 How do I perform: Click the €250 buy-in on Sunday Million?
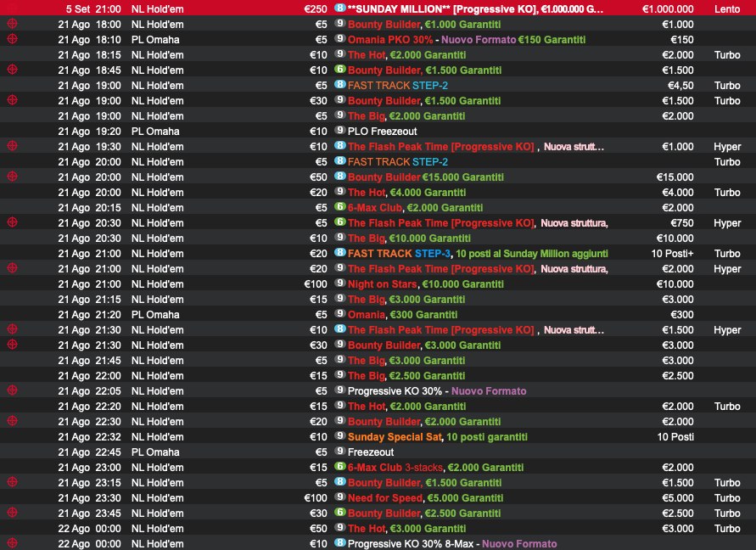(316, 9)
